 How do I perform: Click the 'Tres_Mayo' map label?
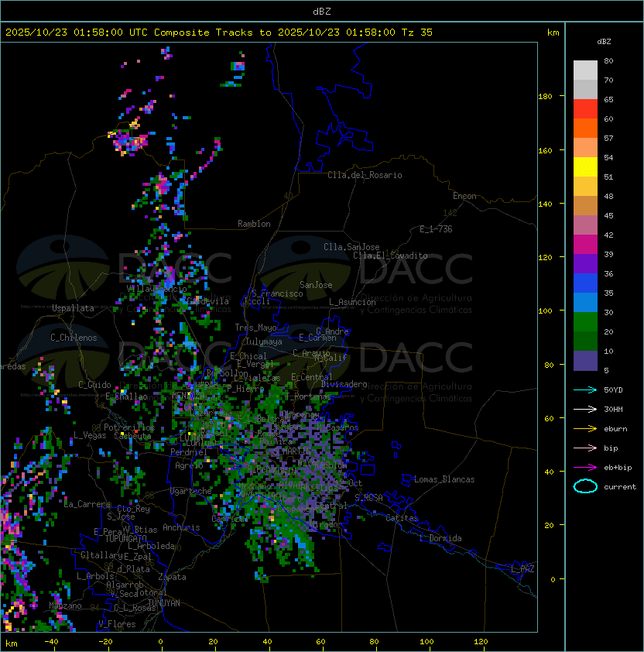tap(255, 328)
